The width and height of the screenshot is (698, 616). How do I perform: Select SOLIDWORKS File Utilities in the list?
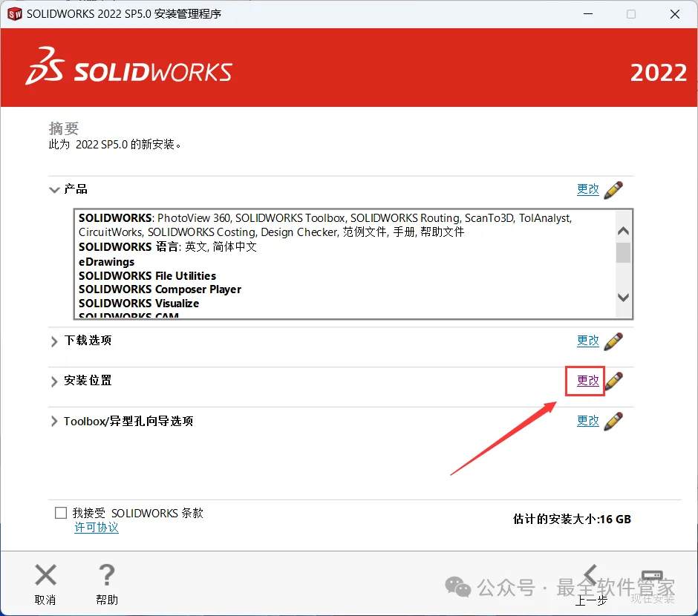[147, 276]
